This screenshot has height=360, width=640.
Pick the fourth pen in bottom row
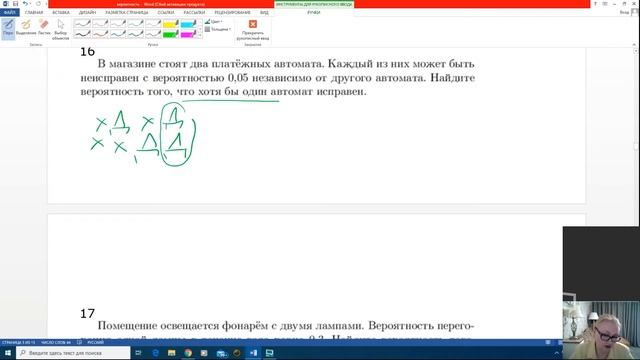(135, 34)
